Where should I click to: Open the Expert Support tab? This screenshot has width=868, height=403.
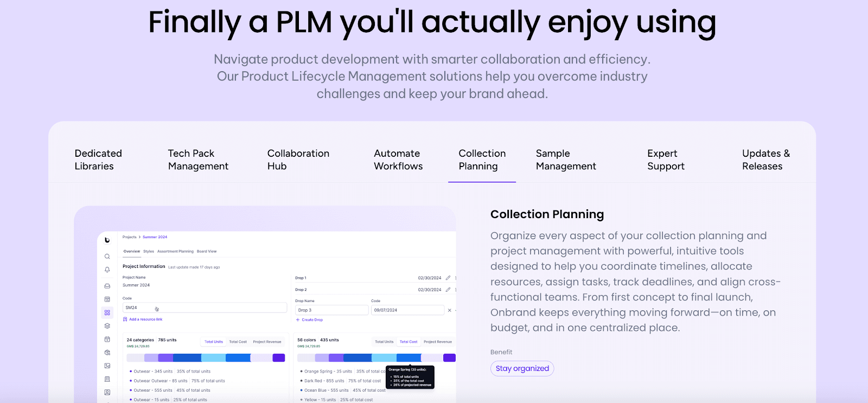(x=666, y=160)
